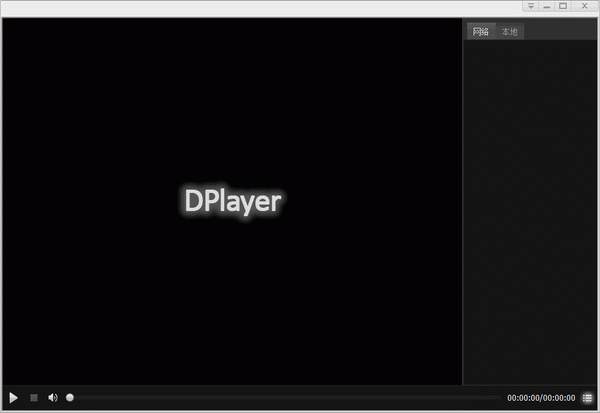This screenshot has width=600, height=413.
Task: Click the blank title bar area
Action: [x=260, y=8]
